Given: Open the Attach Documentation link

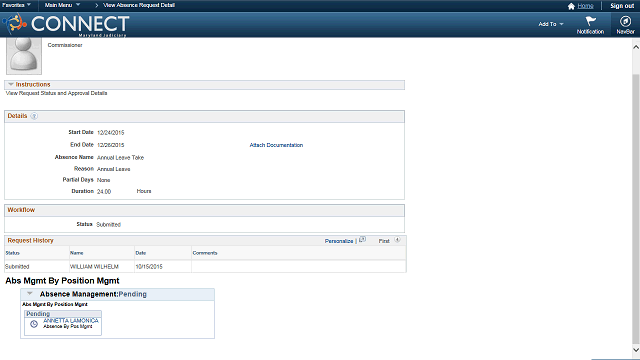Looking at the screenshot, I should [x=276, y=145].
